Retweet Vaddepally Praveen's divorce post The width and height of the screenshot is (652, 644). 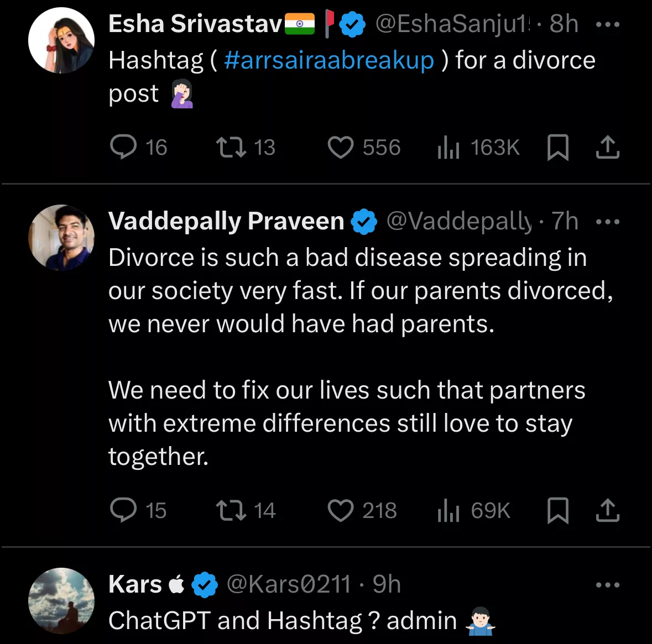coord(231,510)
